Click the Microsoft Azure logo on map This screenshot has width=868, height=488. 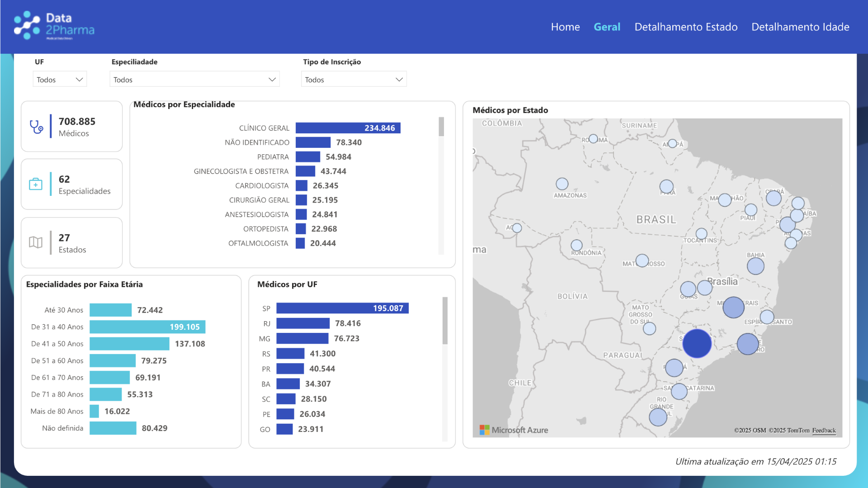click(514, 430)
